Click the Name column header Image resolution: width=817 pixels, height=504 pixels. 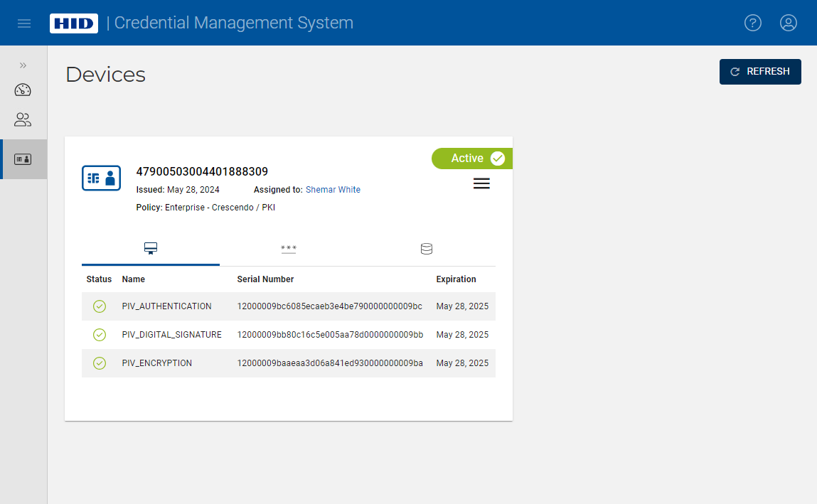(x=134, y=279)
